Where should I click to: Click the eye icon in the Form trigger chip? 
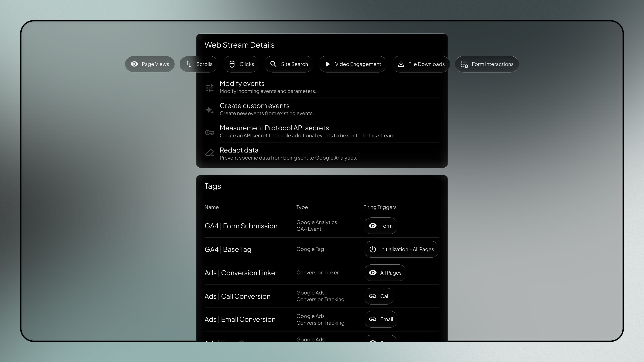(373, 226)
